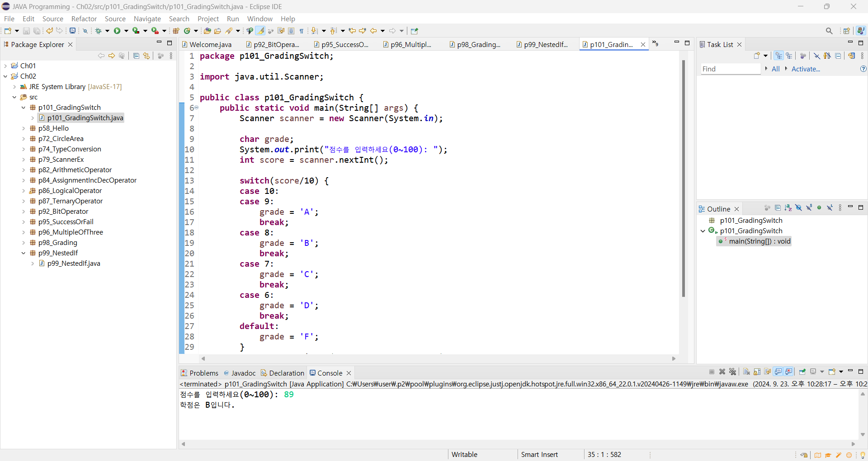Collapse All in the Outline toolbar
The width and height of the screenshot is (868, 461).
[778, 208]
